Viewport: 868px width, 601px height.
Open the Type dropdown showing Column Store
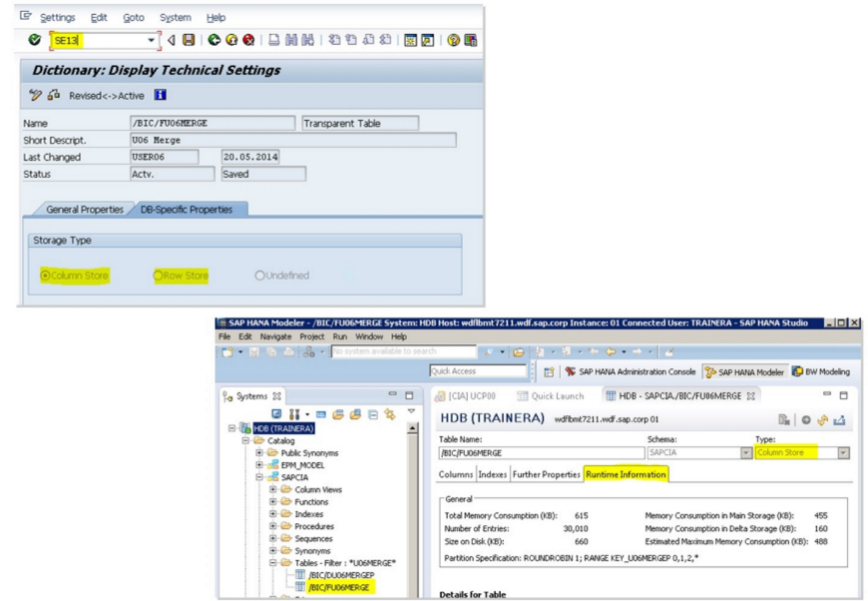tap(843, 453)
